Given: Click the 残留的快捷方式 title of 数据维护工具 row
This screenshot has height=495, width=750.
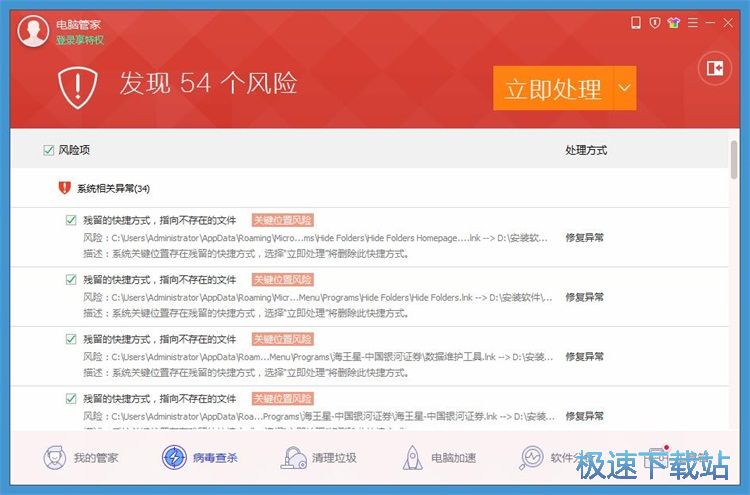Looking at the screenshot, I should tap(160, 340).
